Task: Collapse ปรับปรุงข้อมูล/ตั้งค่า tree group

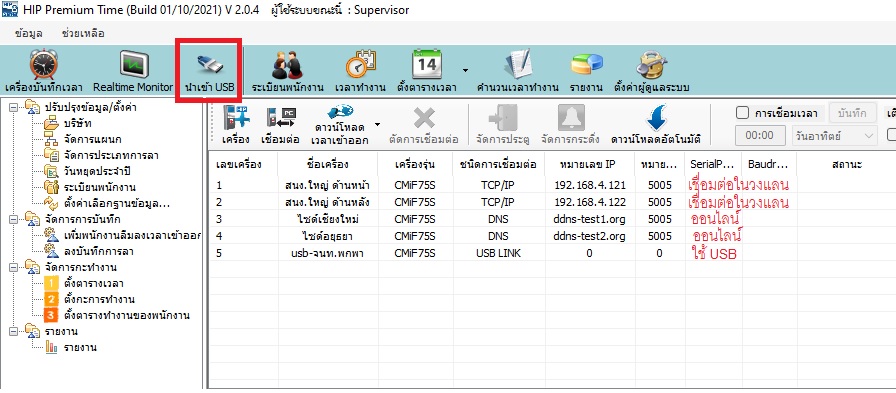Action: click(x=13, y=107)
